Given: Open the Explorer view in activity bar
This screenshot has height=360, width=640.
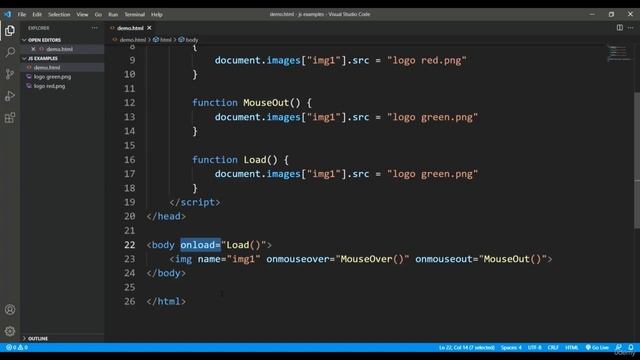Looking at the screenshot, I should tap(10, 31).
